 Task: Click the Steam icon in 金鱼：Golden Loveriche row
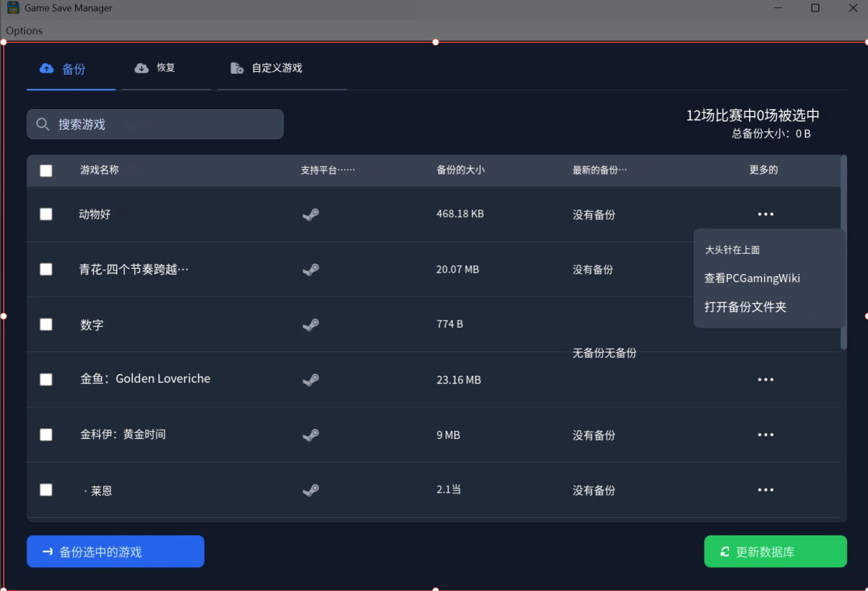311,380
